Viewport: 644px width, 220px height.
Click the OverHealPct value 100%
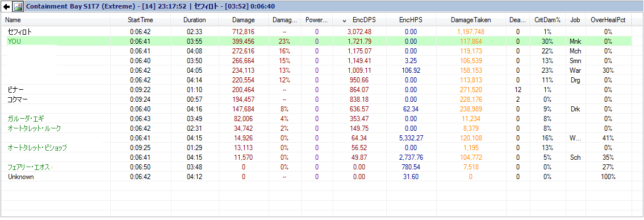(608, 177)
